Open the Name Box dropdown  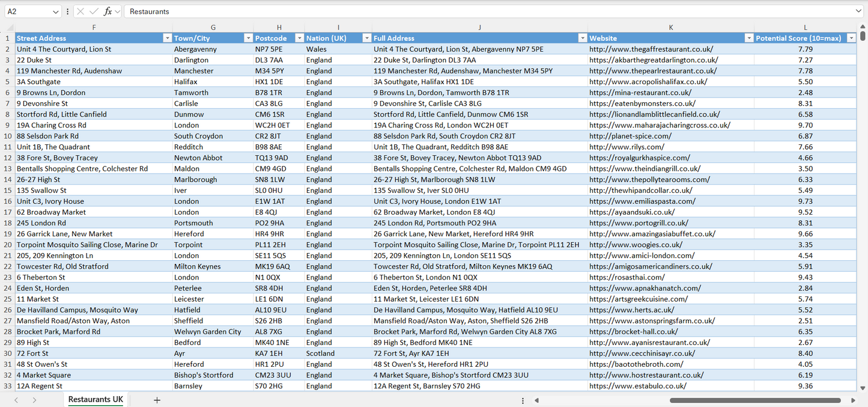[56, 11]
